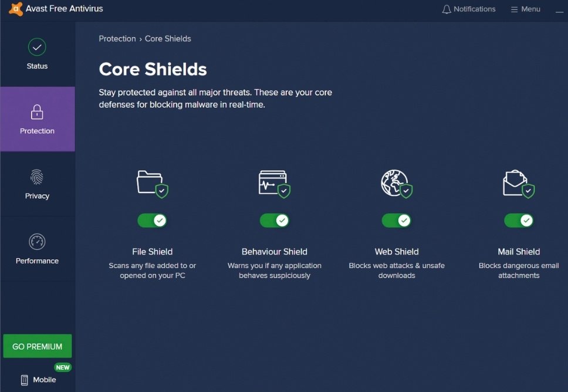The width and height of the screenshot is (568, 392).
Task: Toggle the Web Shield switch
Action: pos(397,221)
